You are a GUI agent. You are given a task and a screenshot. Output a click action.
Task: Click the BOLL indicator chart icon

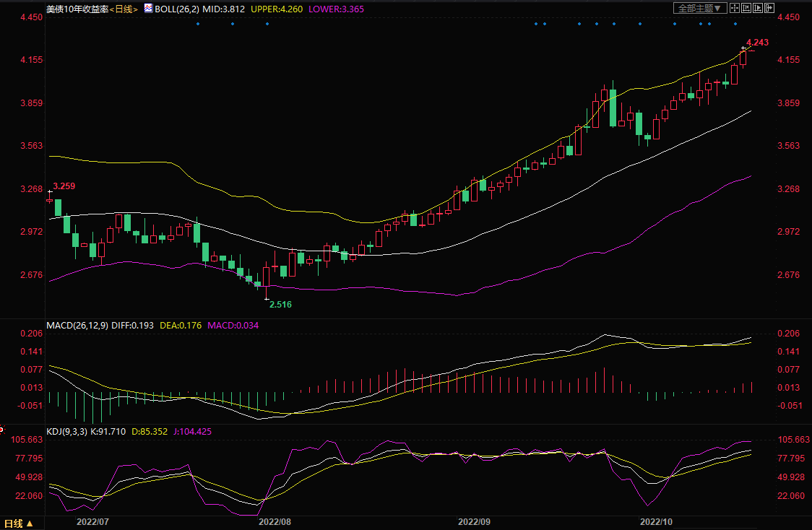pyautogui.click(x=149, y=9)
